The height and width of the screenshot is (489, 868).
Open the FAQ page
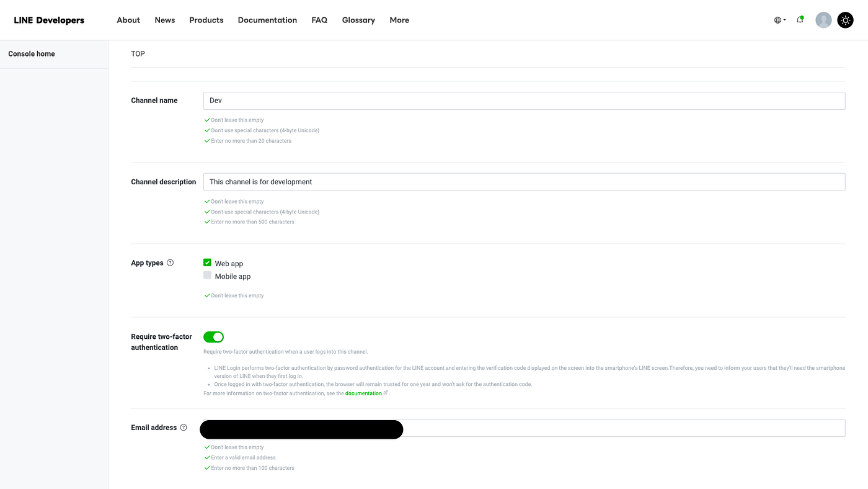tap(319, 20)
